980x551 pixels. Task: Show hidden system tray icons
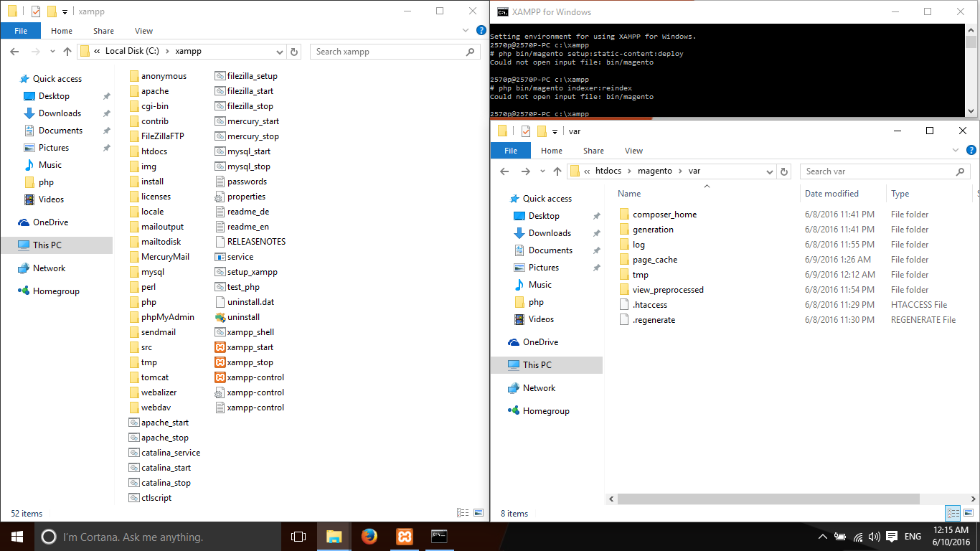pyautogui.click(x=822, y=537)
